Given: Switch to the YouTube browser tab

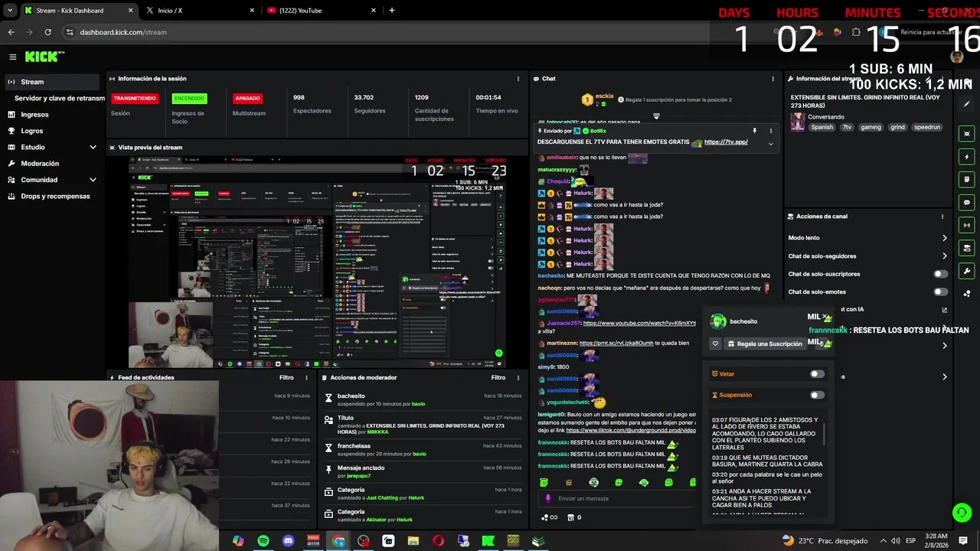Looking at the screenshot, I should click(x=322, y=10).
